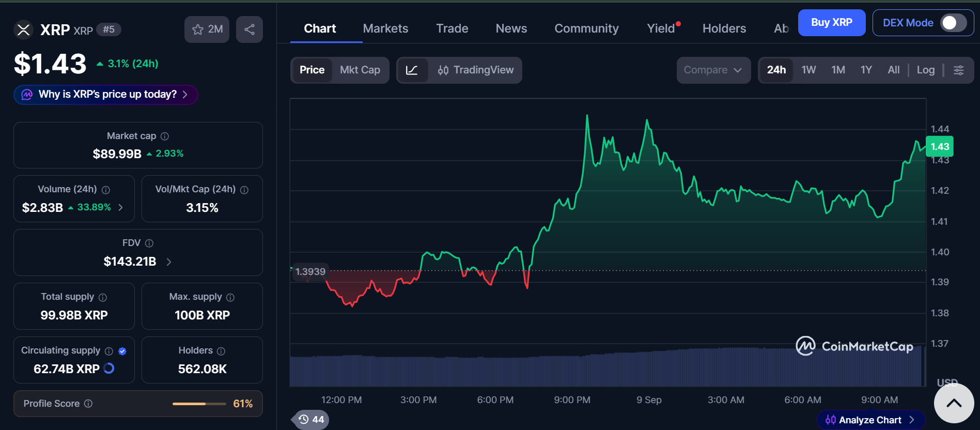Click scroll-to-top arrow button
980x430 pixels.
(x=954, y=403)
